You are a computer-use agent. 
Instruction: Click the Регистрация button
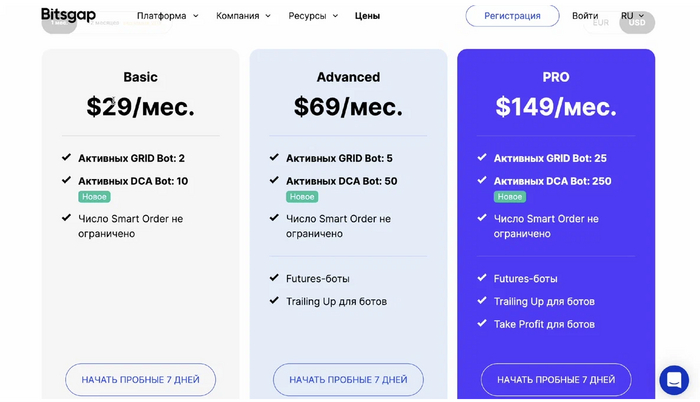[512, 16]
